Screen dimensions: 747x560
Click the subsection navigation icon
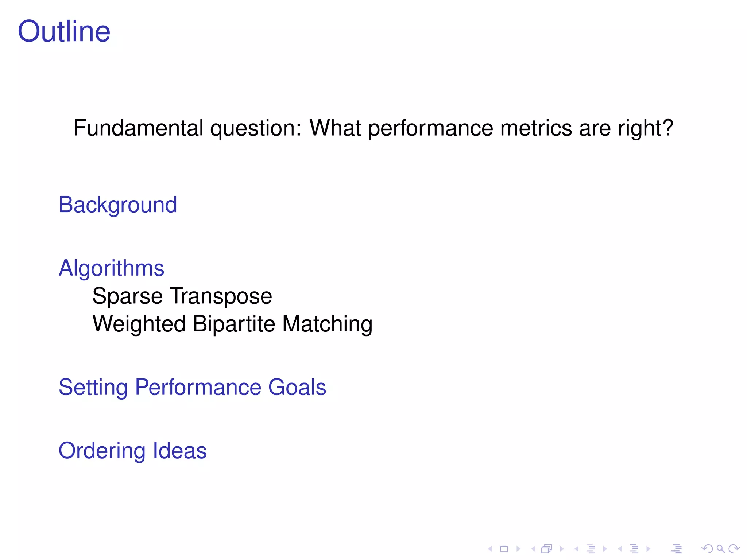pos(591,549)
